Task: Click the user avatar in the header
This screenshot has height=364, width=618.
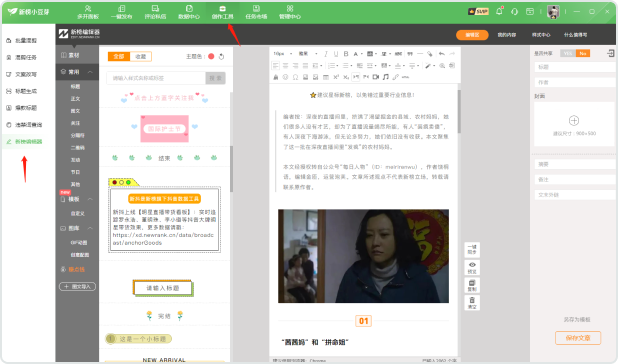Action: point(553,12)
